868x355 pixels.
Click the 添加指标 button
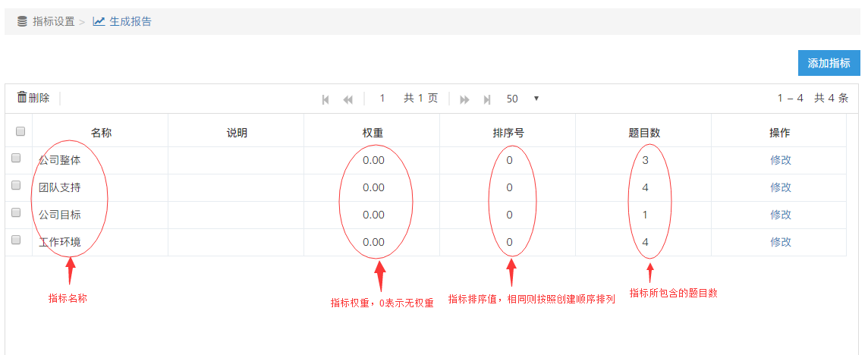coord(829,63)
